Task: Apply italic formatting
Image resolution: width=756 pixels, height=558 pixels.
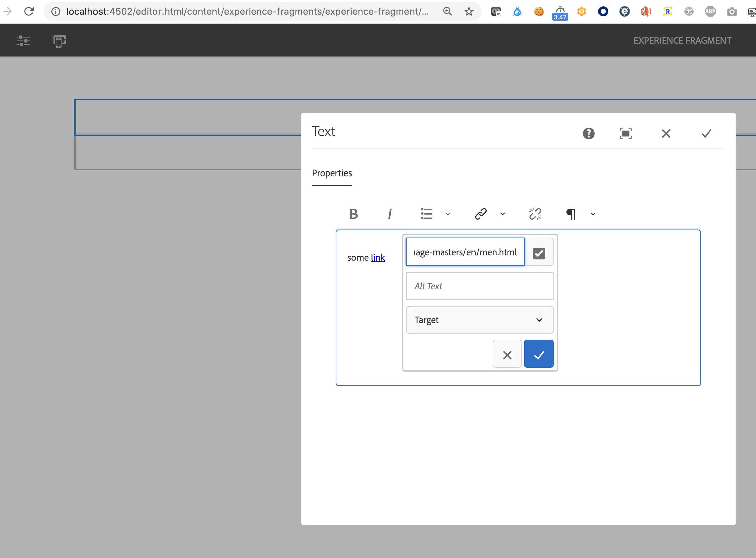Action: click(390, 214)
